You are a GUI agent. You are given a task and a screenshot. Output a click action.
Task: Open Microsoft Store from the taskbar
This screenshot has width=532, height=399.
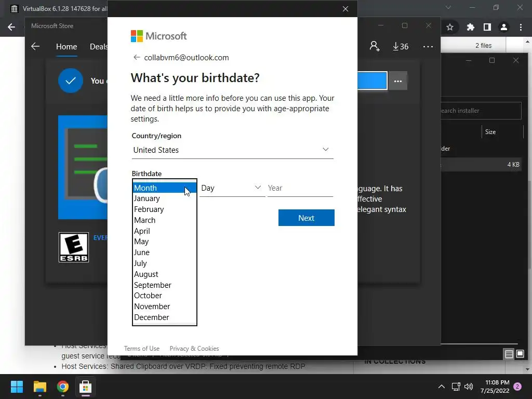(86, 387)
